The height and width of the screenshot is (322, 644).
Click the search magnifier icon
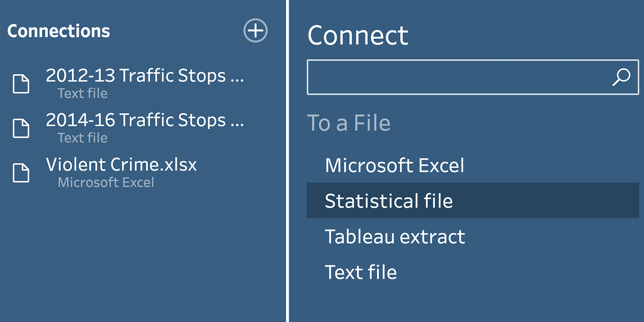621,77
